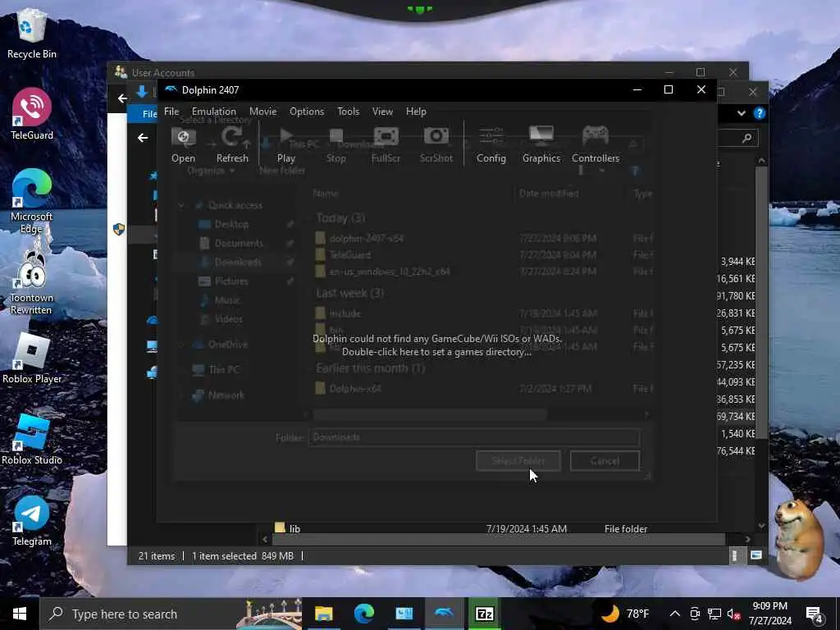Select the Roblox Player desktop icon
Screen dimensions: 840x630
[x=32, y=358]
